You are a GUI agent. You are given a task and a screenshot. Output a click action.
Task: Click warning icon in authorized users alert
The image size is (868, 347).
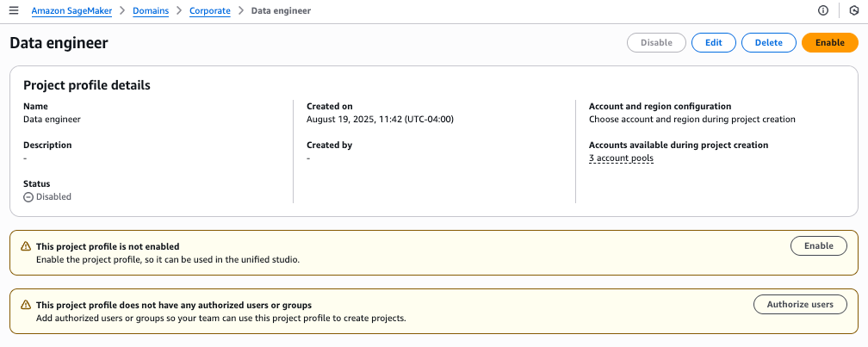point(26,305)
